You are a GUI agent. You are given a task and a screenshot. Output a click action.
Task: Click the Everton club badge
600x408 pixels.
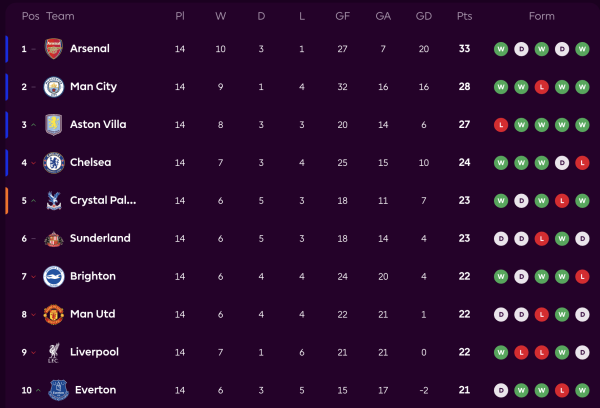(54, 390)
